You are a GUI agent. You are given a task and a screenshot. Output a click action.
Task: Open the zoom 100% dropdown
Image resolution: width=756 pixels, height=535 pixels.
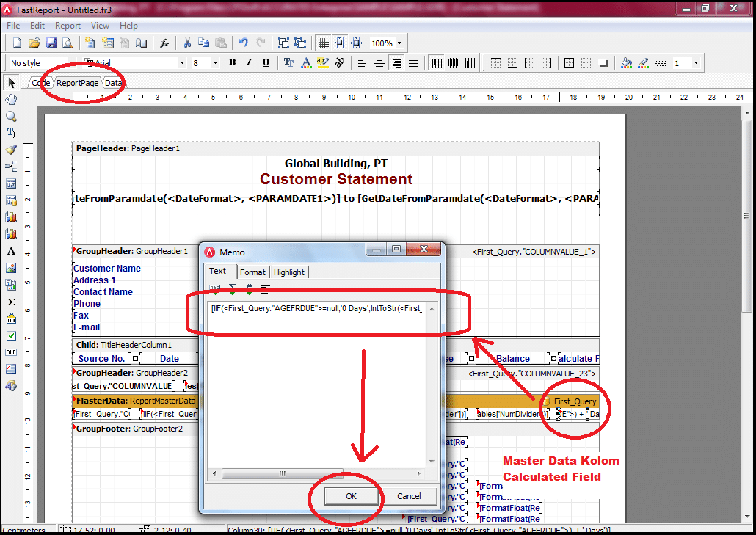(x=399, y=43)
